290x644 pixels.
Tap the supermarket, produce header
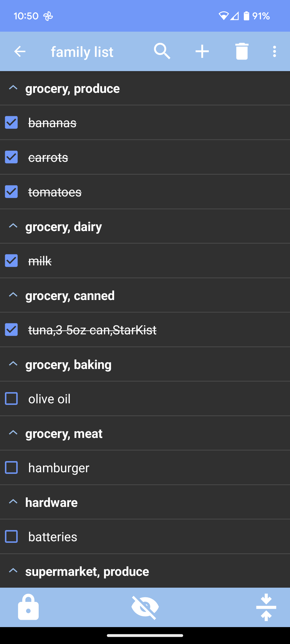click(x=87, y=571)
